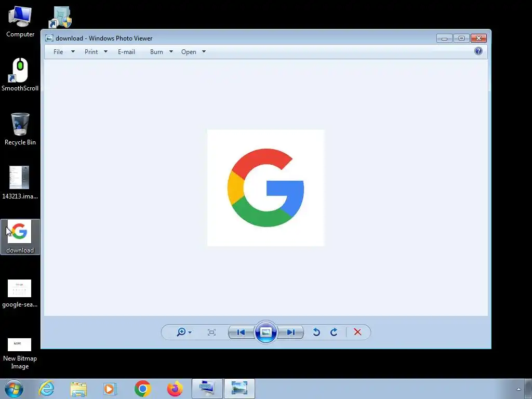Go to the previous photo
Viewport: 532px width, 399px height.
[241, 332]
